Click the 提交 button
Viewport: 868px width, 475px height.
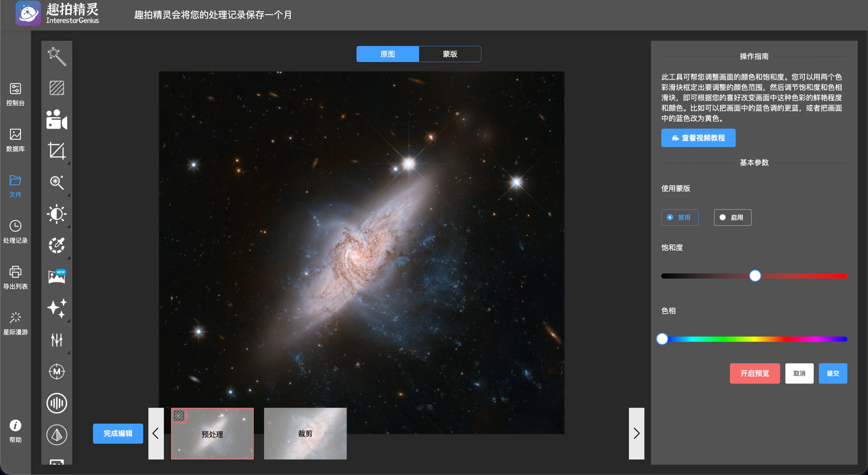[833, 373]
